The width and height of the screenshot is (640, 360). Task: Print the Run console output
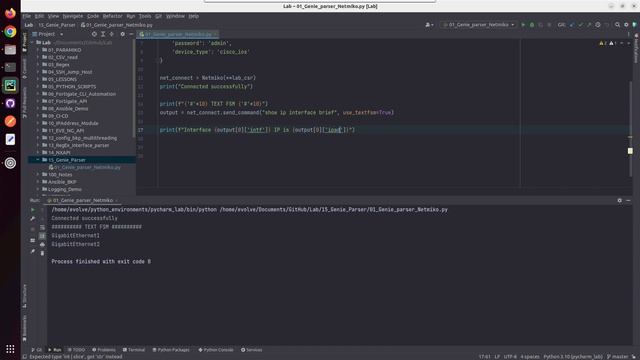pos(42,244)
